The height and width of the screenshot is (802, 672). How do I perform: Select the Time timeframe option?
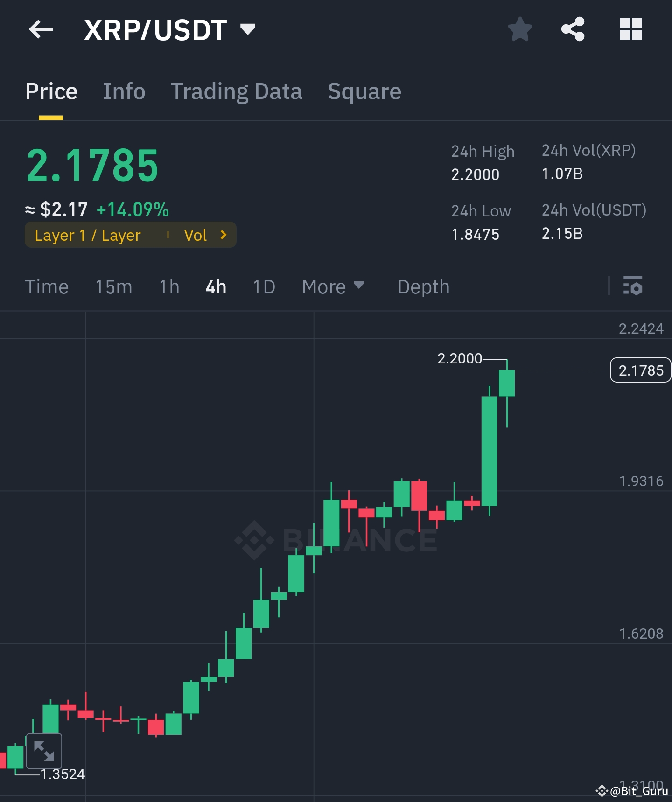tap(47, 286)
